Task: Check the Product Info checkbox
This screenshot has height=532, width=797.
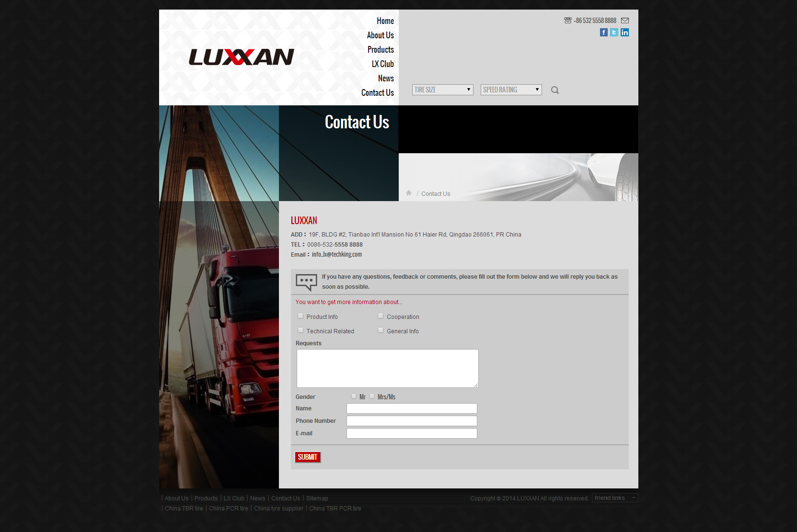Action: click(300, 316)
